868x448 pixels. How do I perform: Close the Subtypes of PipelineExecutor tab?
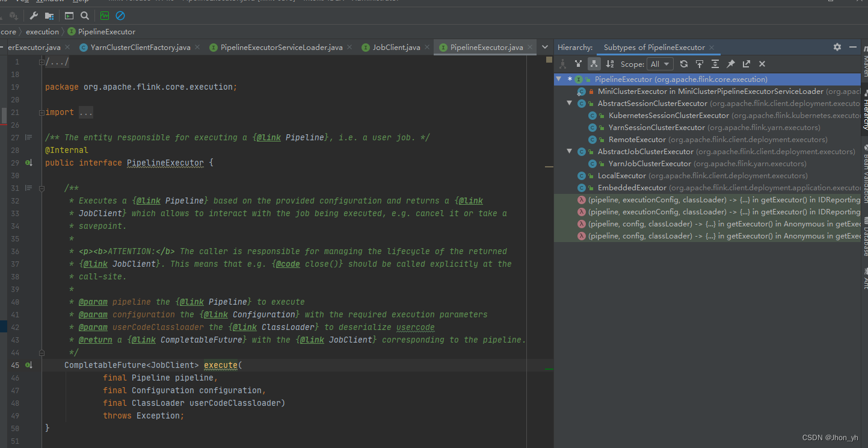coord(712,47)
